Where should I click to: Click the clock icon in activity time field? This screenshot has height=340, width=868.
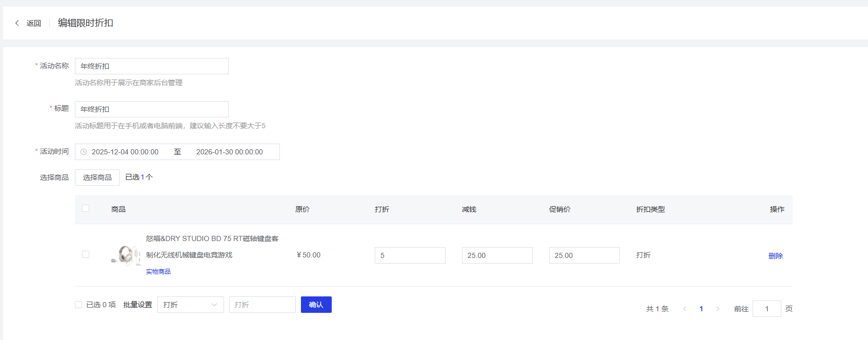(x=84, y=152)
